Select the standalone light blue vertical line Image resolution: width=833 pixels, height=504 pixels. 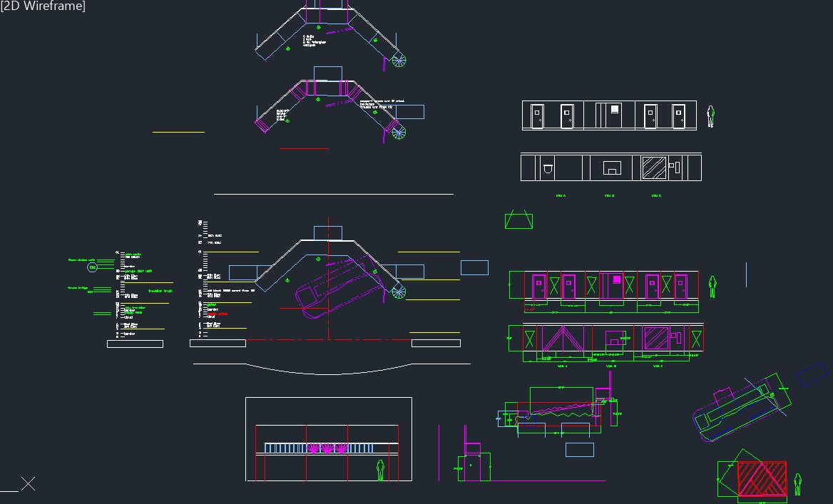tap(746, 274)
